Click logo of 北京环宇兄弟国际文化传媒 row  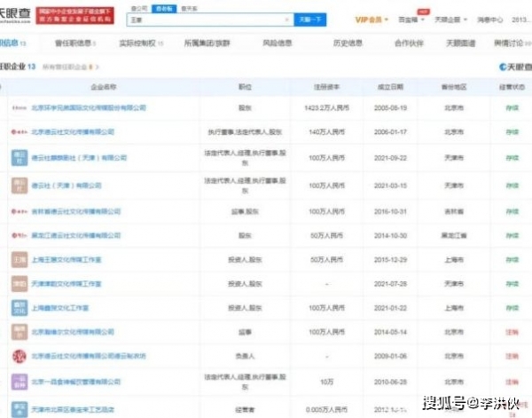pos(19,108)
